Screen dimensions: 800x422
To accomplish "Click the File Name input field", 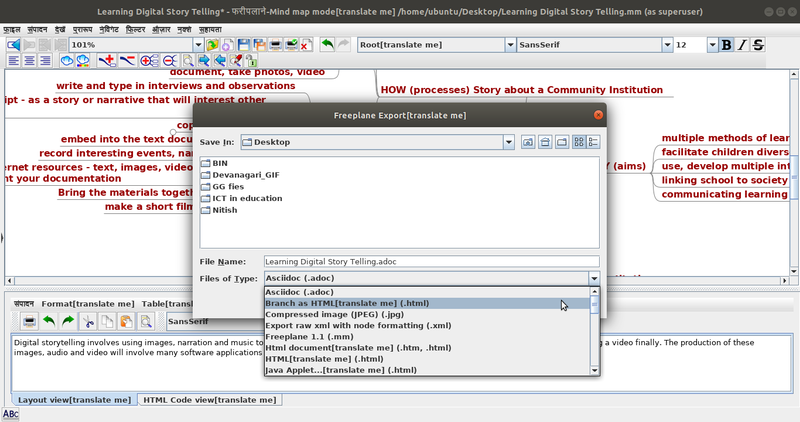I will click(x=432, y=262).
